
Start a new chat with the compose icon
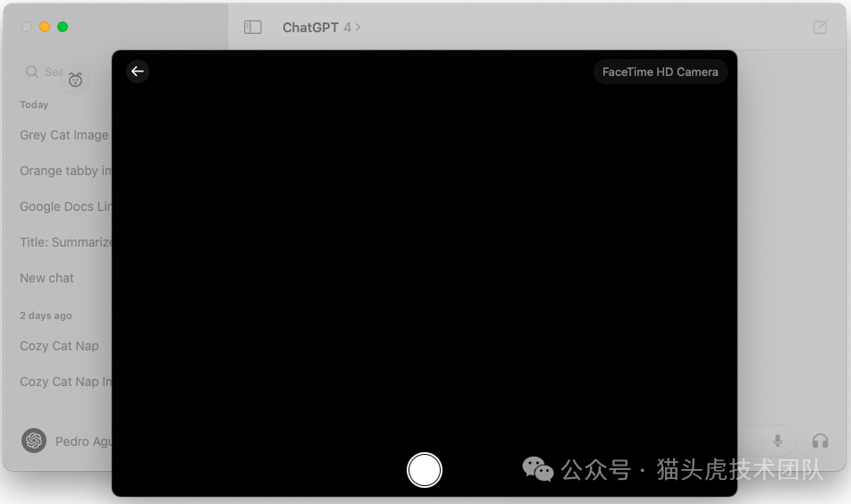click(820, 27)
